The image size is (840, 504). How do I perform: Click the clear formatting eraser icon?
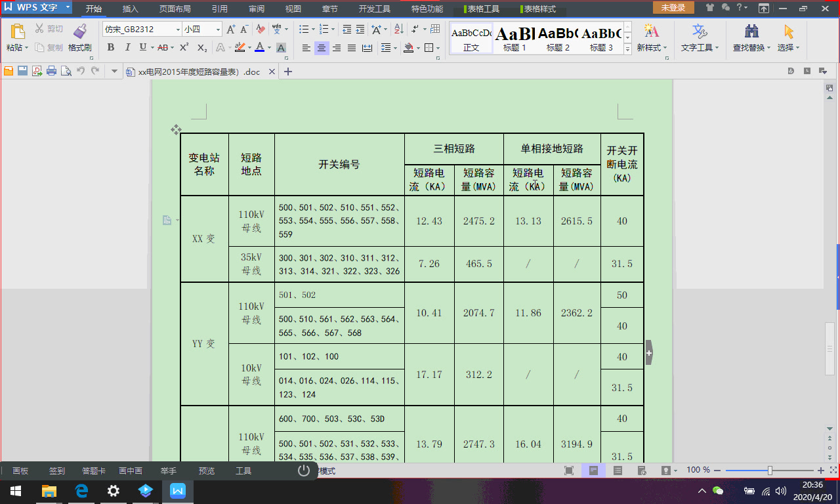261,30
